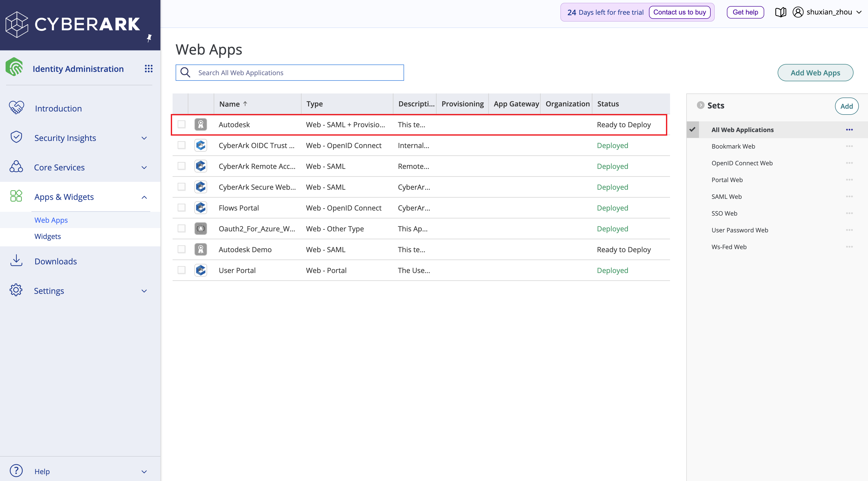
Task: Expand the Core Services section
Action: point(144,167)
